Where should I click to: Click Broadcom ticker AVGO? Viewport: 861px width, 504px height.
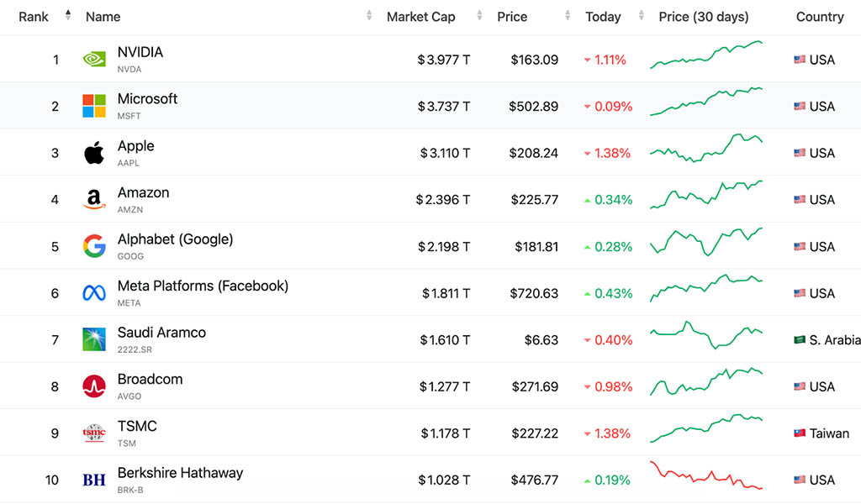click(x=129, y=396)
